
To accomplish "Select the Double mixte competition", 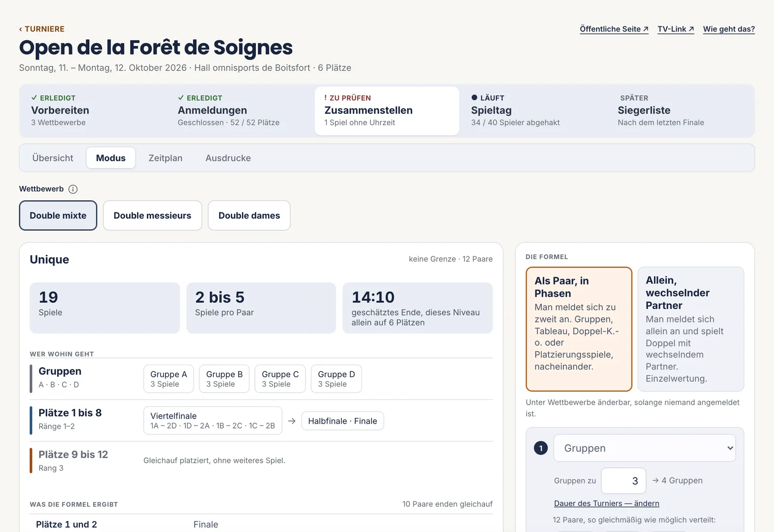I will (58, 216).
